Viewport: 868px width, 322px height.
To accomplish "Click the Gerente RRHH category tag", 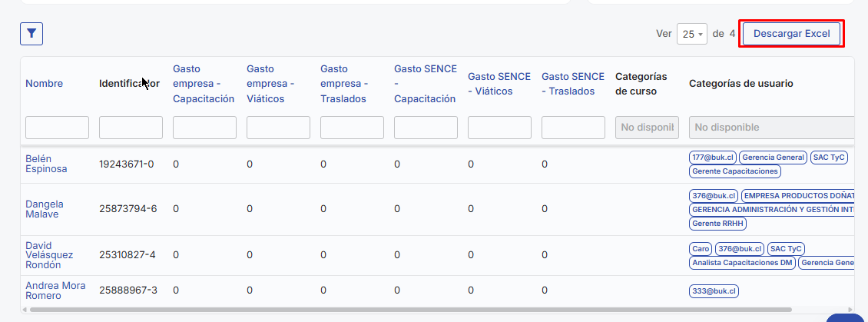I will click(x=717, y=224).
